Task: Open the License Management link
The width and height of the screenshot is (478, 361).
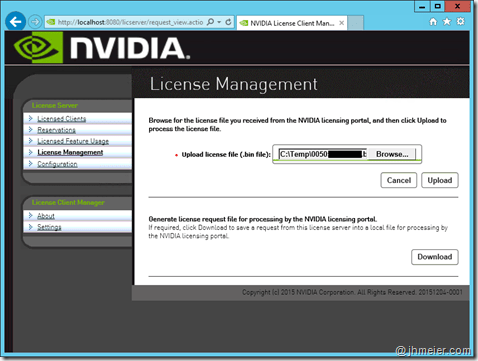Action: coord(70,152)
